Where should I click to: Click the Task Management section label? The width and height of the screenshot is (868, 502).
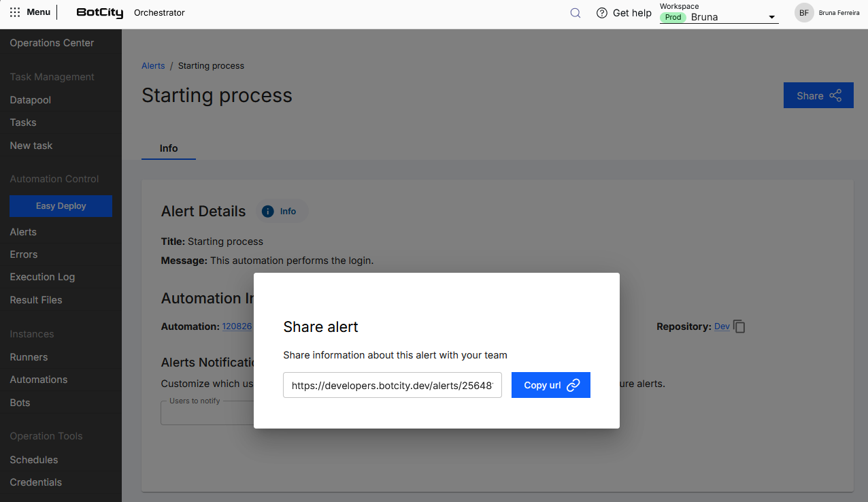pyautogui.click(x=52, y=77)
